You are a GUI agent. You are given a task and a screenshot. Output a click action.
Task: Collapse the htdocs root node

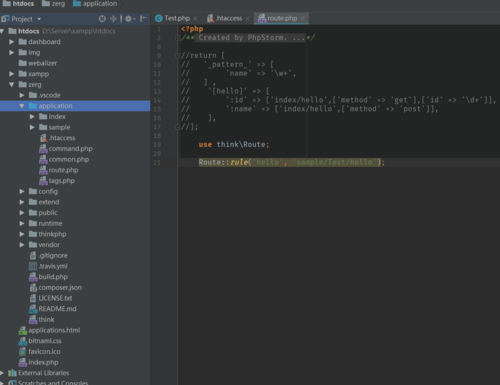tap(2, 31)
